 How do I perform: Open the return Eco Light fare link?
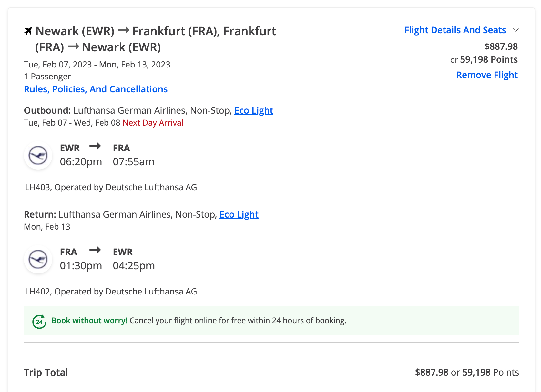(239, 214)
